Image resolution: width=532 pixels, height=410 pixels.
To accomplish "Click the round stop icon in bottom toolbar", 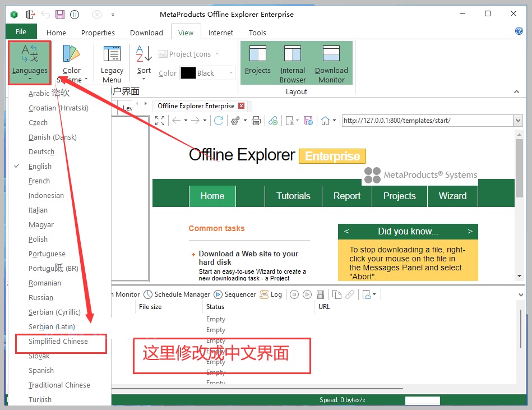I will point(294,294).
